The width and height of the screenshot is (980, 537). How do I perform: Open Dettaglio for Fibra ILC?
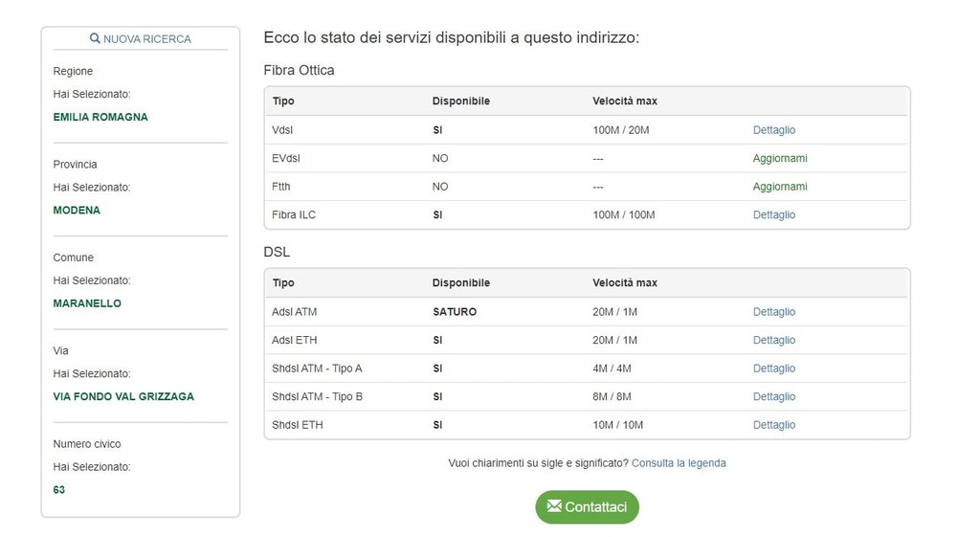click(x=773, y=214)
